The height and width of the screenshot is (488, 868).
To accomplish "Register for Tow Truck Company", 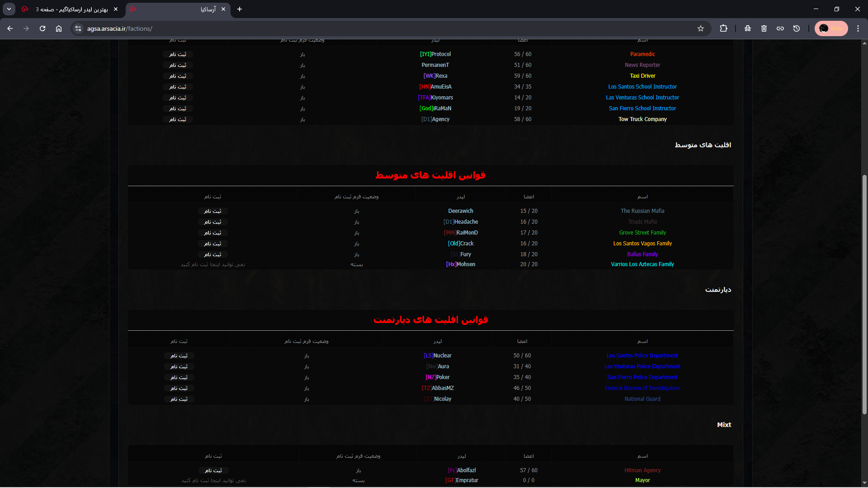I will (x=178, y=119).
